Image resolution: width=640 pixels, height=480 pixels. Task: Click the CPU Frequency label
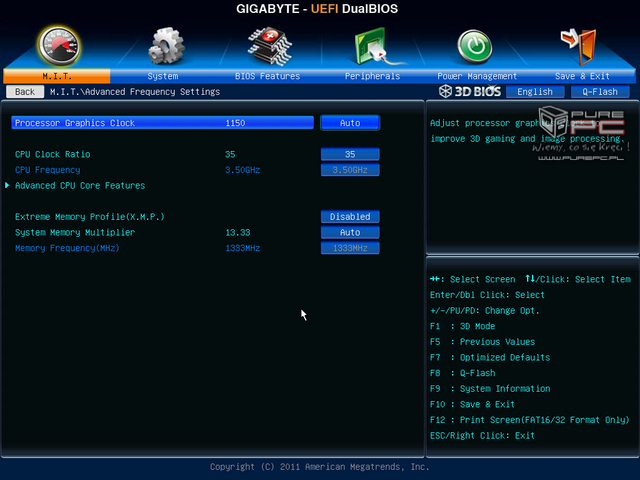[47, 170]
